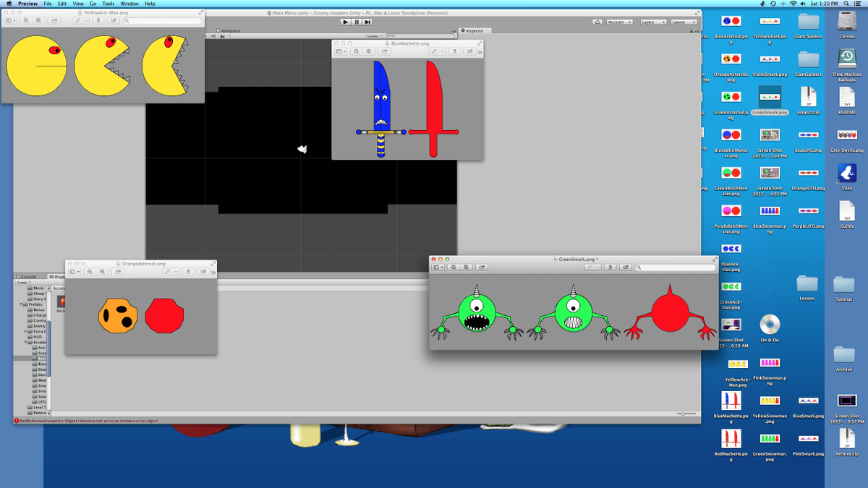Open the File menu in menu bar
The image size is (868, 488).
pos(48,4)
